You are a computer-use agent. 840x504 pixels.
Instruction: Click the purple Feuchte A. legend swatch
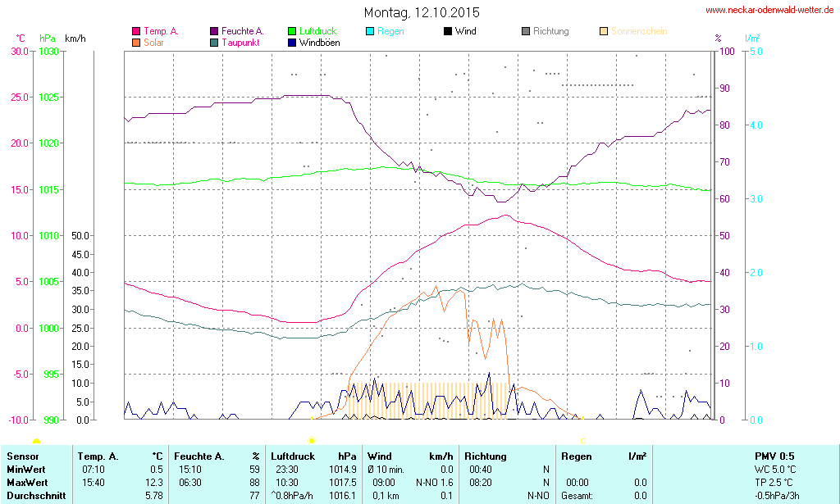[214, 32]
